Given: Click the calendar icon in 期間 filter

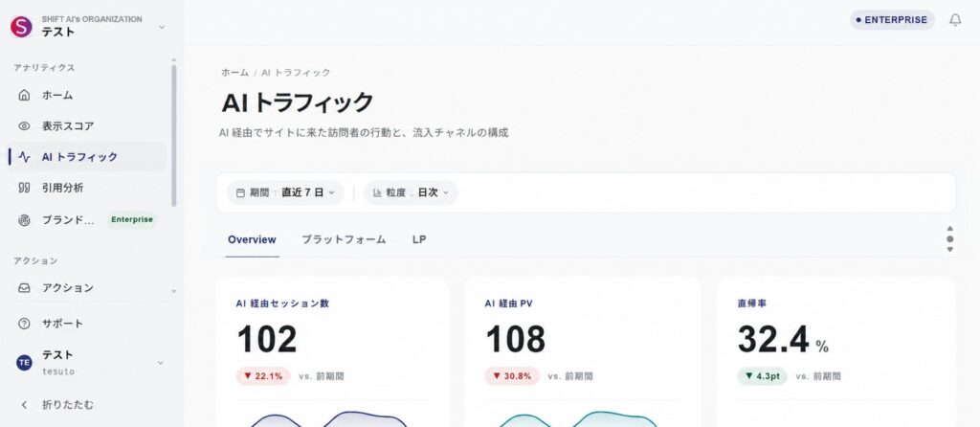Looking at the screenshot, I should [240, 193].
